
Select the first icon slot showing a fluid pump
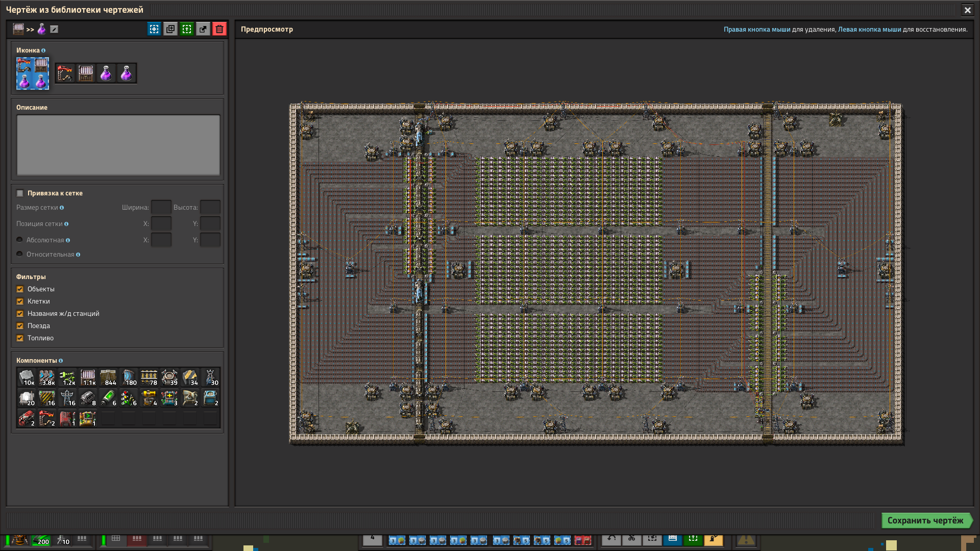point(65,73)
